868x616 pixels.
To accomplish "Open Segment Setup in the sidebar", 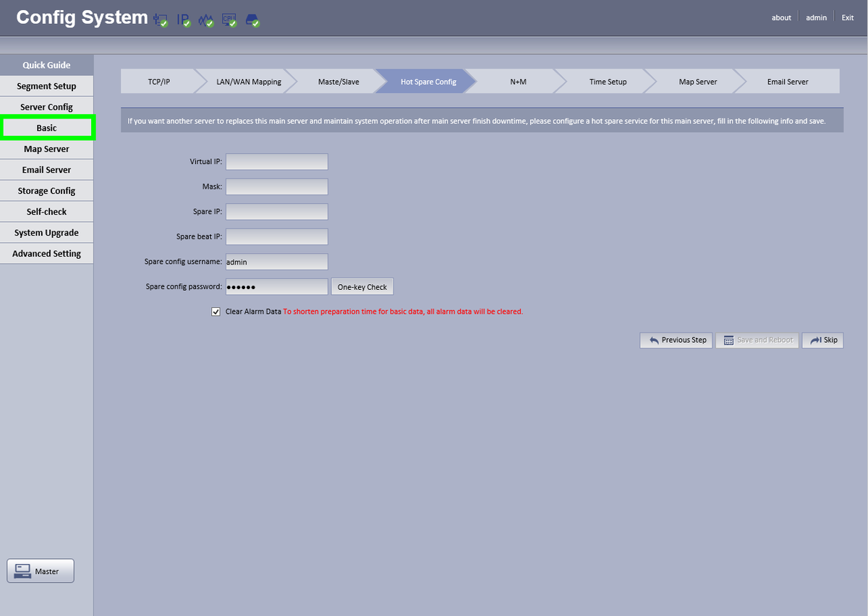I will 46,86.
